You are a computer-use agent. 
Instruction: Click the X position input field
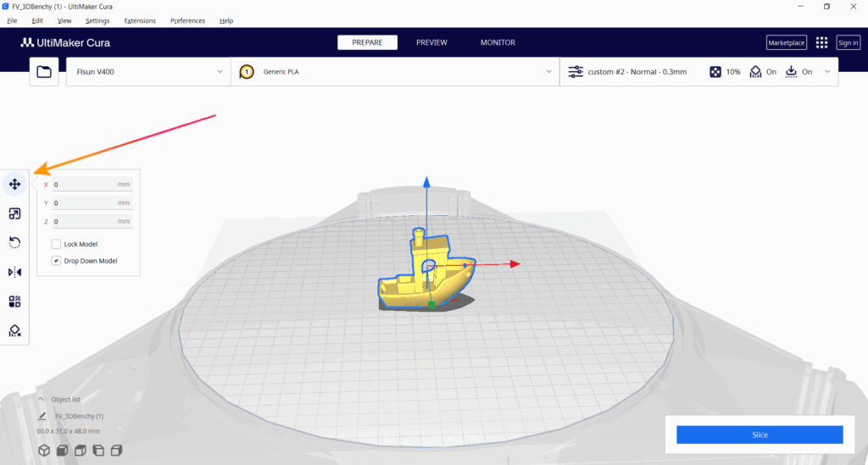pos(92,185)
